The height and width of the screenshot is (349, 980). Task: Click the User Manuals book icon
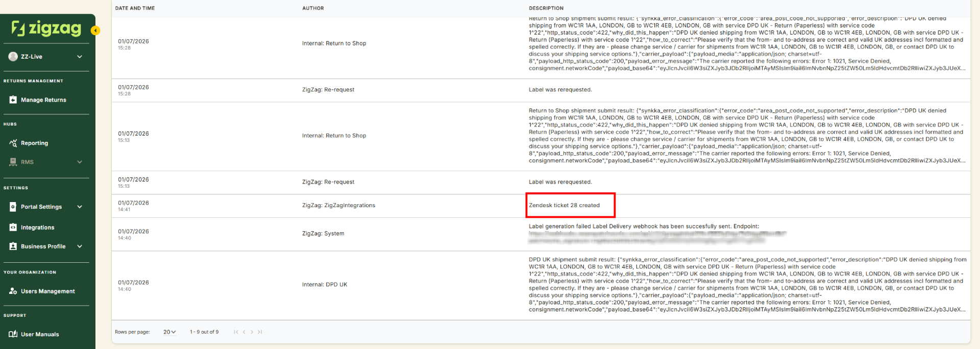(x=13, y=334)
